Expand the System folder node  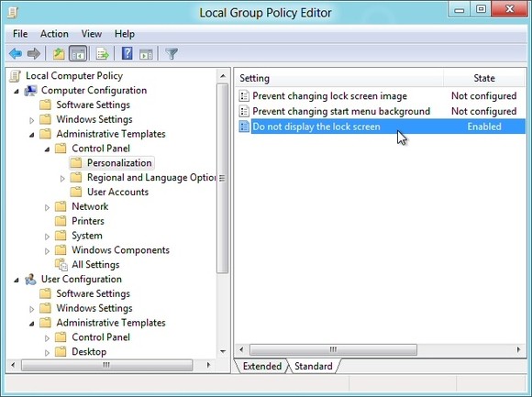[x=47, y=237]
